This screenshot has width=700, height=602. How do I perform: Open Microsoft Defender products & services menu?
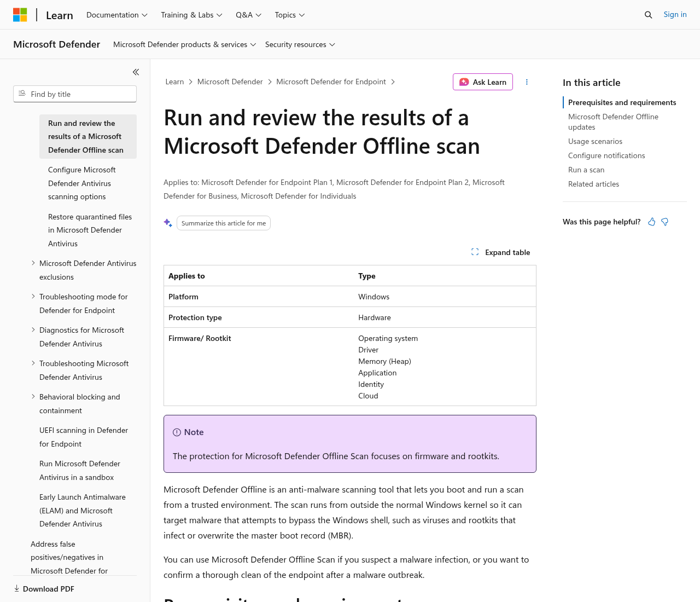[185, 44]
